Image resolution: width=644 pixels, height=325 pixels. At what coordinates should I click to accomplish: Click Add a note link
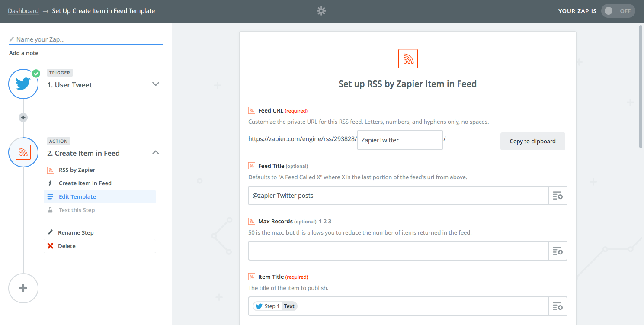click(x=24, y=53)
